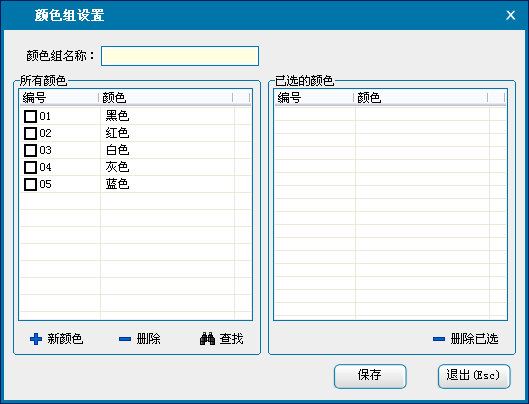529x404 pixels.
Task: Enable the 03 白色 checkbox
Action: coord(30,150)
